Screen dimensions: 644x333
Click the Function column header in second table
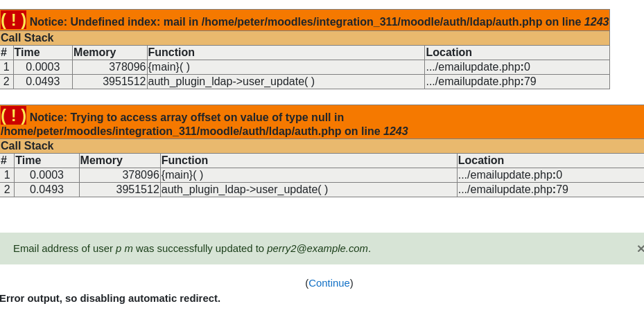tap(184, 161)
